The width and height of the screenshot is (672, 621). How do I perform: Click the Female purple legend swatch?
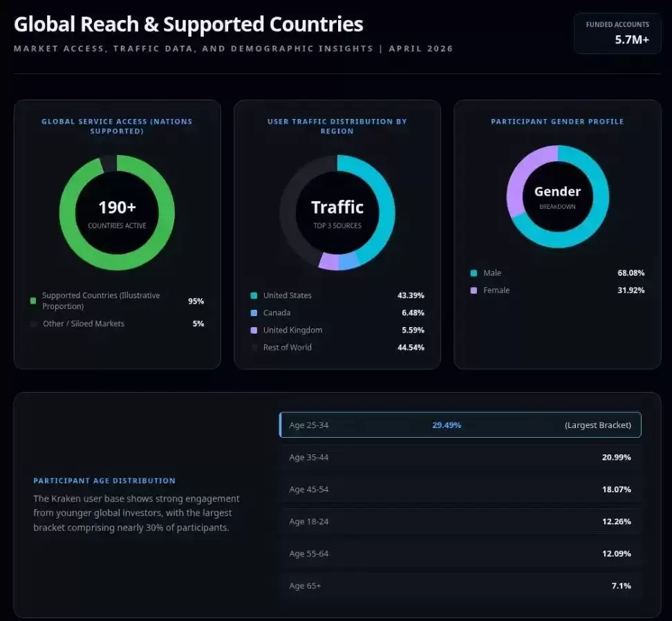tap(474, 290)
